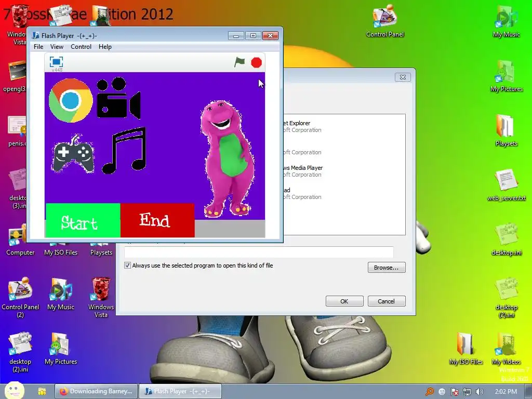Click the red stop sign button
Image resolution: width=532 pixels, height=399 pixels.
click(256, 62)
